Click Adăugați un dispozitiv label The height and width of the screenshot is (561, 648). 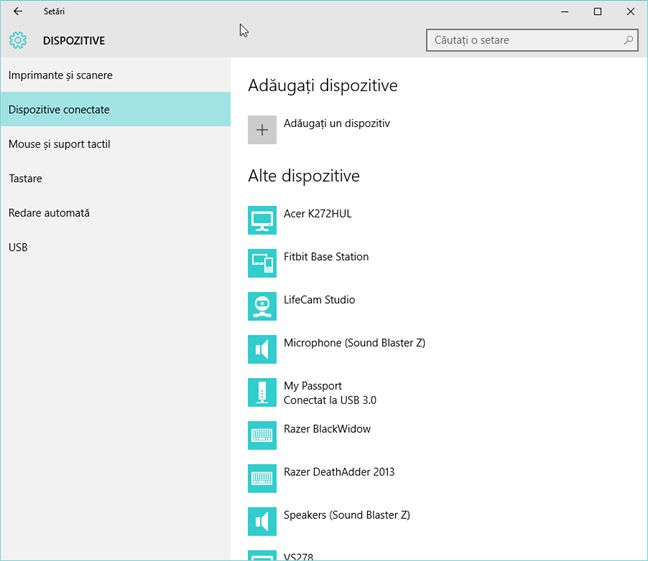[x=337, y=123]
